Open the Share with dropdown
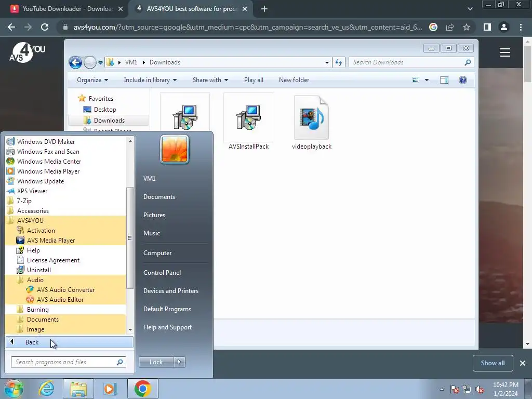Viewport: 532px width, 399px height. (210, 80)
